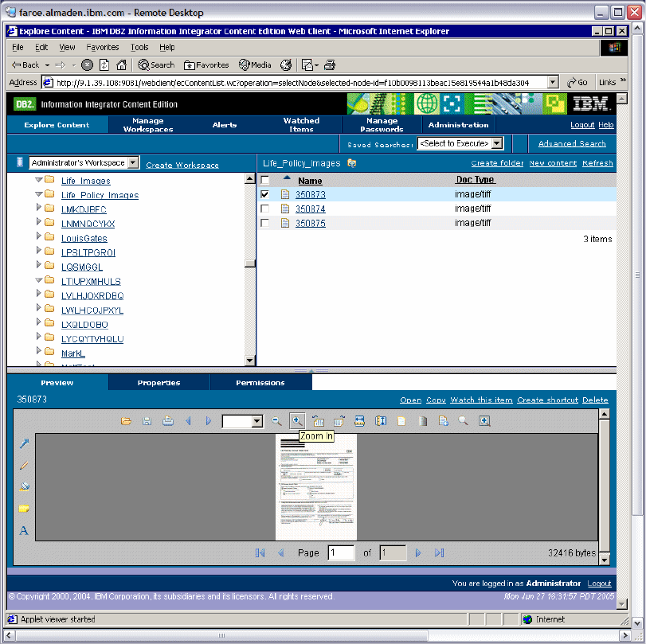Open the address bar dropdown arrow
646x644 pixels.
coord(553,82)
